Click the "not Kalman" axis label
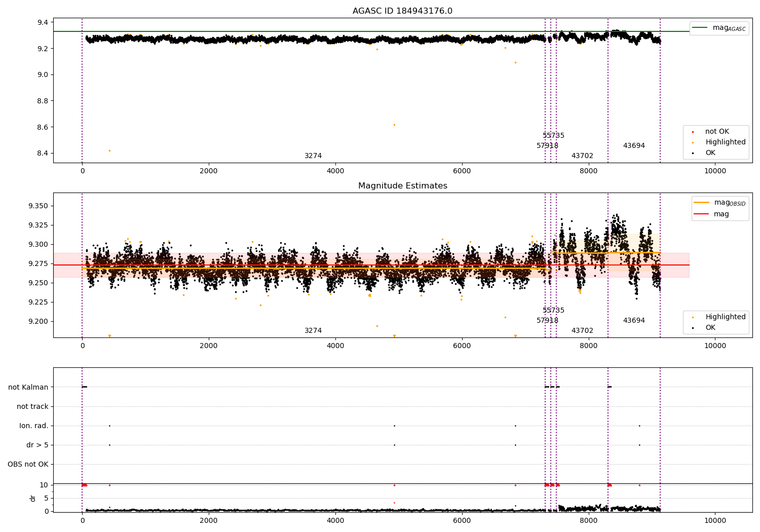Image resolution: width=760 pixels, height=532 pixels. 28,387
